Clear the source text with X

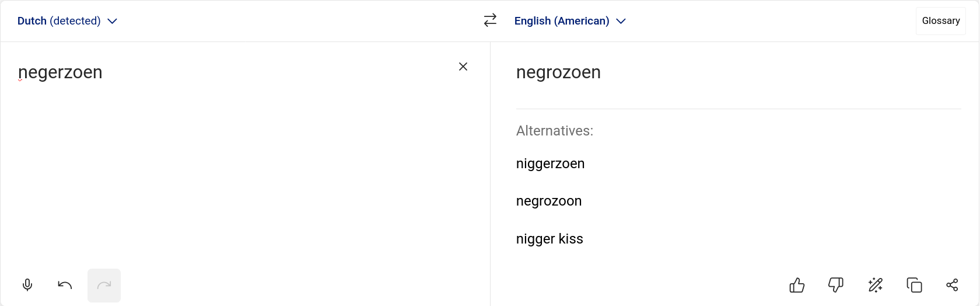click(x=463, y=67)
